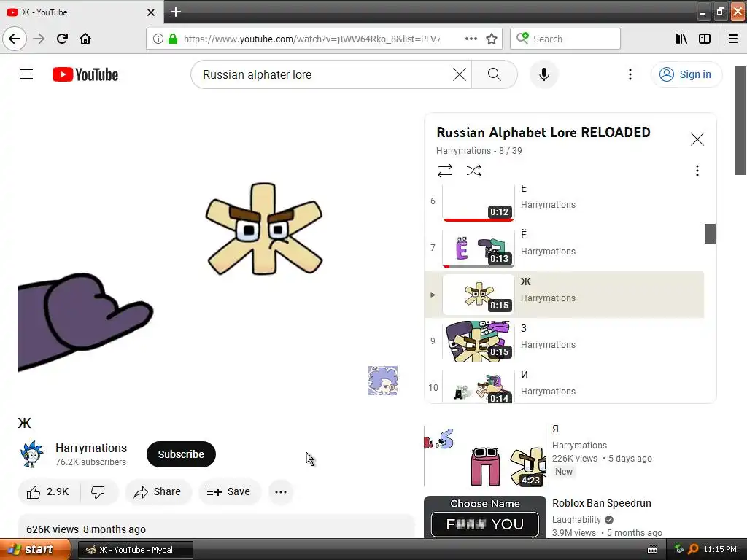Submit search with magnifier button
This screenshot has height=560, width=747.
click(495, 74)
